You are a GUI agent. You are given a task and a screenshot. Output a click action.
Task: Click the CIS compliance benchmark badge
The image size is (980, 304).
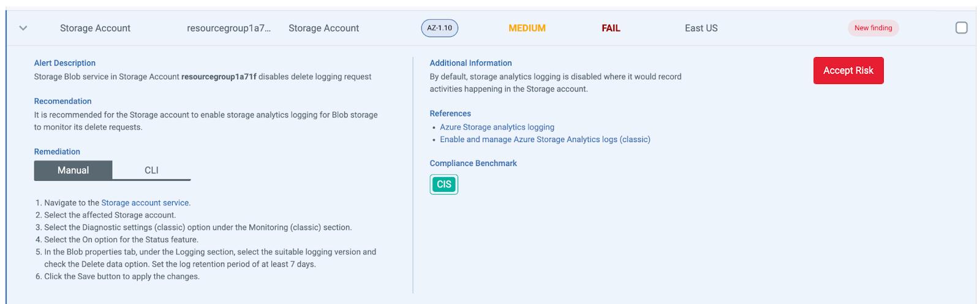click(443, 184)
